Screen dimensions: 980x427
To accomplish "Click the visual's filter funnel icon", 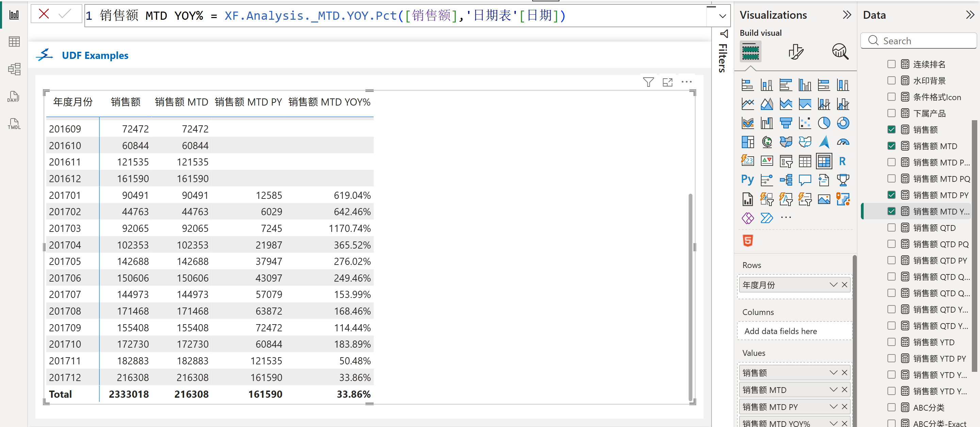I will (x=648, y=82).
